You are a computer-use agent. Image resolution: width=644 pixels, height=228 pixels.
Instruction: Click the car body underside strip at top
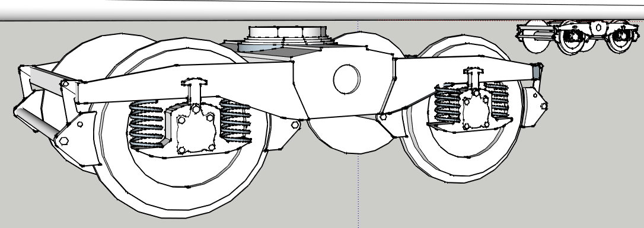(322, 10)
